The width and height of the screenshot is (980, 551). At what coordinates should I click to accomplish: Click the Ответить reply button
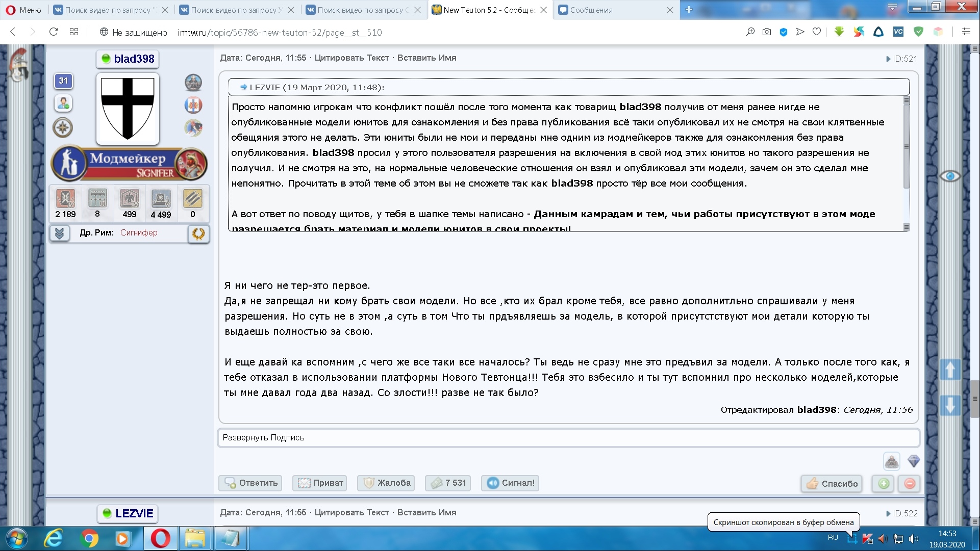pos(252,483)
